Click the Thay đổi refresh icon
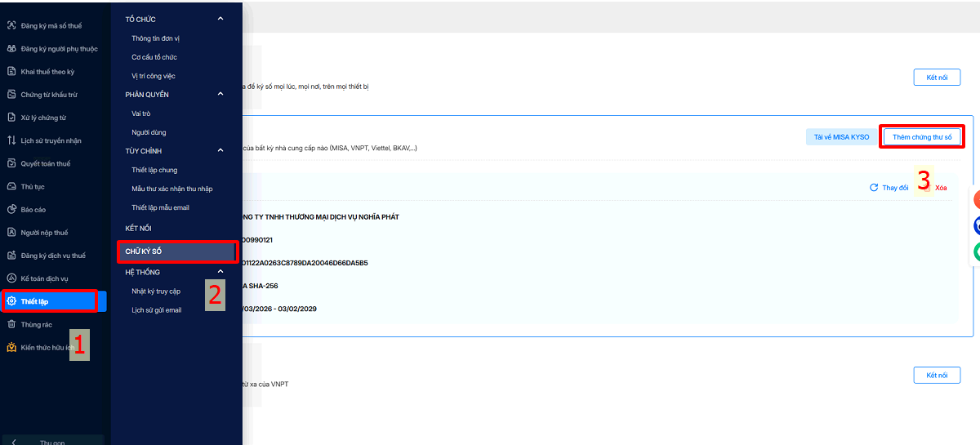 coord(874,188)
